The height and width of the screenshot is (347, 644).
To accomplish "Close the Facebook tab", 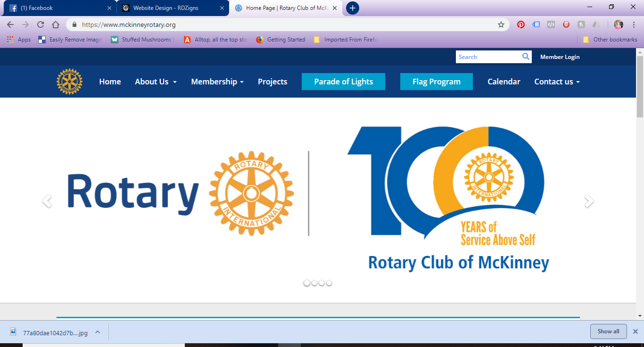I will click(x=109, y=8).
